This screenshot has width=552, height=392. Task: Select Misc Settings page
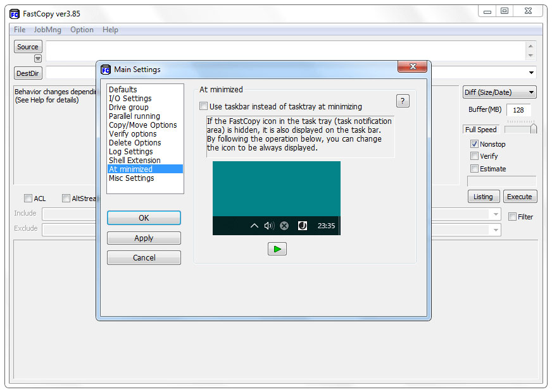coord(145,178)
